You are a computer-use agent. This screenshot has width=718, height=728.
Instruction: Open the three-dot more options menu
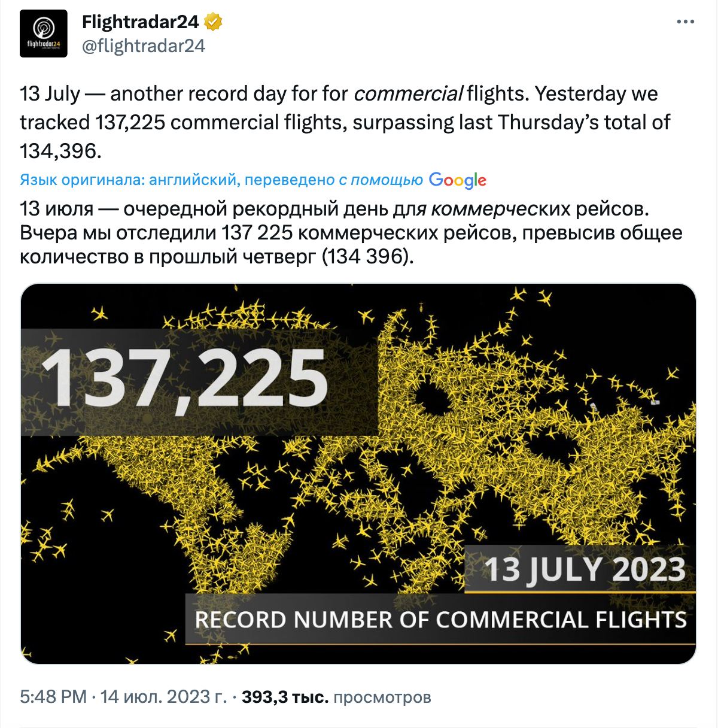pyautogui.click(x=685, y=22)
